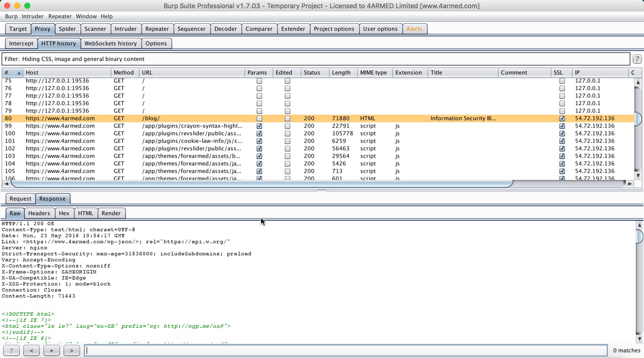Sort by Status column header
Screen dimensions: 644x358
point(315,72)
